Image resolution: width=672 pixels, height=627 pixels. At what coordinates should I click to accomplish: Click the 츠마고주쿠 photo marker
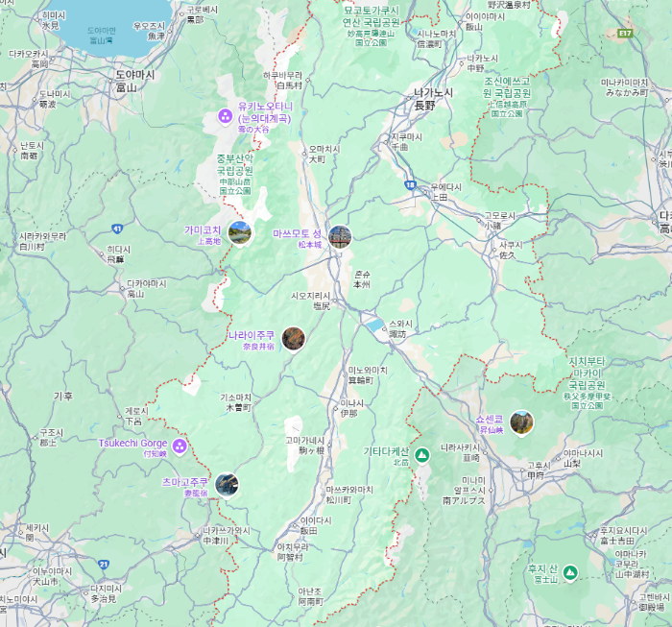(227, 485)
